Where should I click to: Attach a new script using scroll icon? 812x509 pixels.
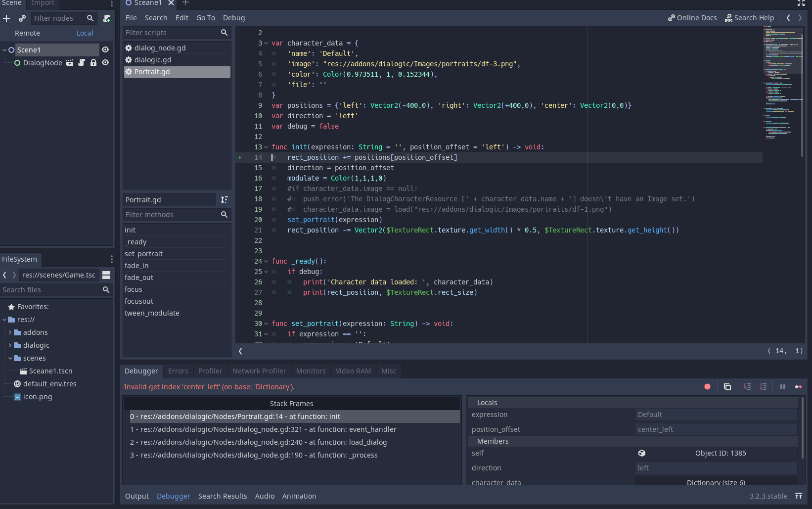(106, 18)
